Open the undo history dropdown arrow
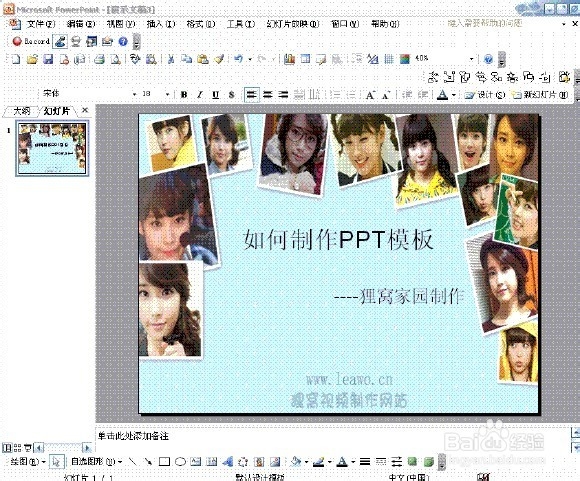The height and width of the screenshot is (481, 580). (250, 59)
